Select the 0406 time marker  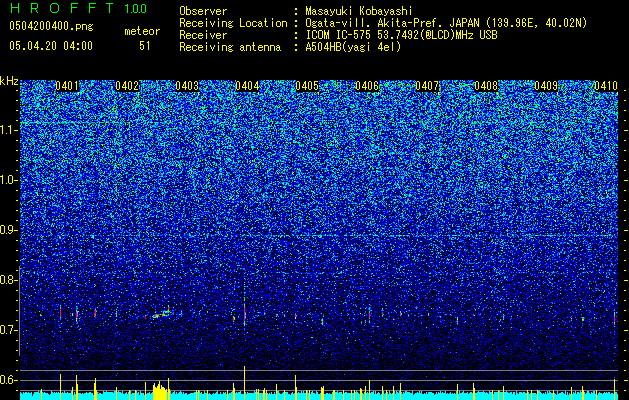point(367,86)
